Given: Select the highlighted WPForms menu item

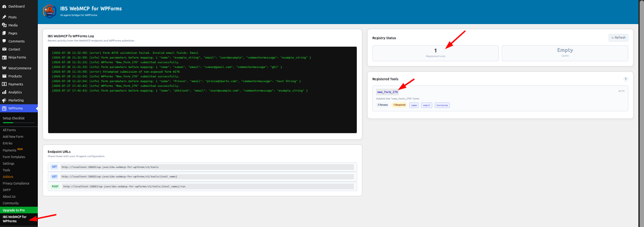Looking at the screenshot, I should pos(19,108).
